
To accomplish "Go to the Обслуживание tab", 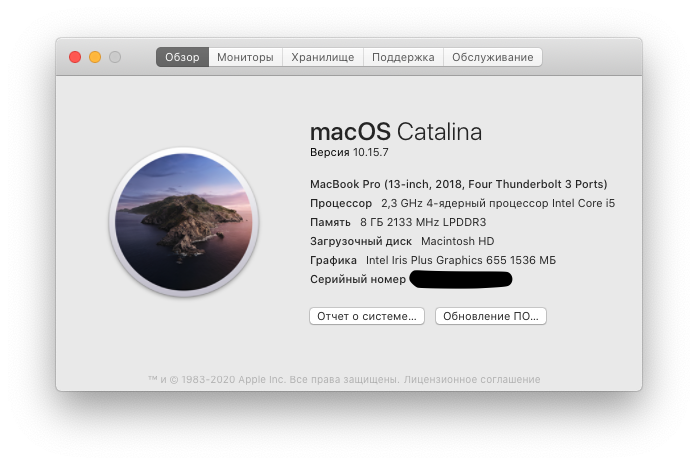I will pyautogui.click(x=492, y=57).
